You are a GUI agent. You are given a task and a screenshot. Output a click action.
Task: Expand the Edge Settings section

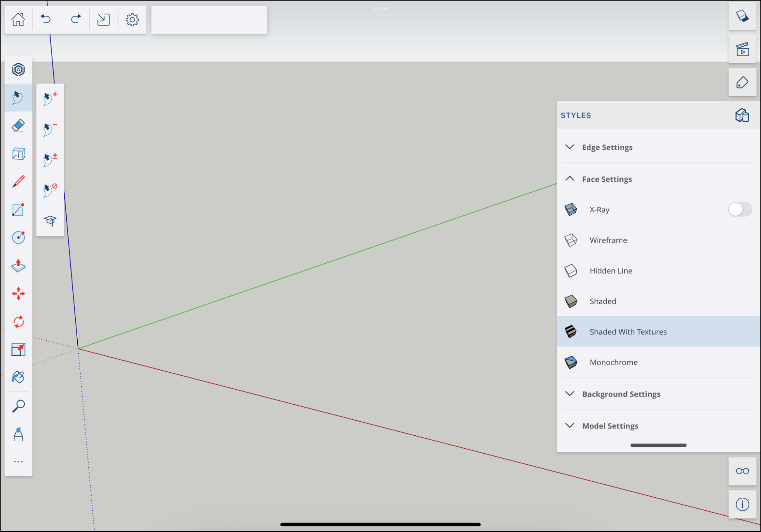pos(607,147)
